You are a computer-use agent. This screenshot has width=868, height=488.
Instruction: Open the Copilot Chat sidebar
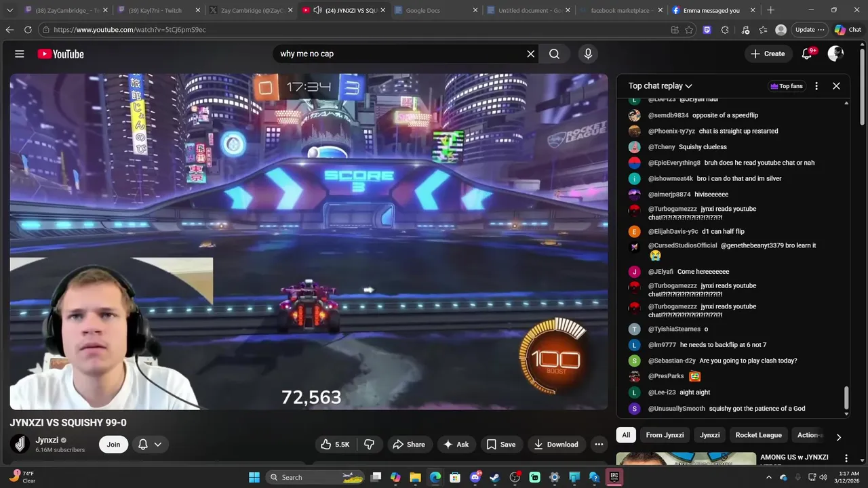(848, 30)
